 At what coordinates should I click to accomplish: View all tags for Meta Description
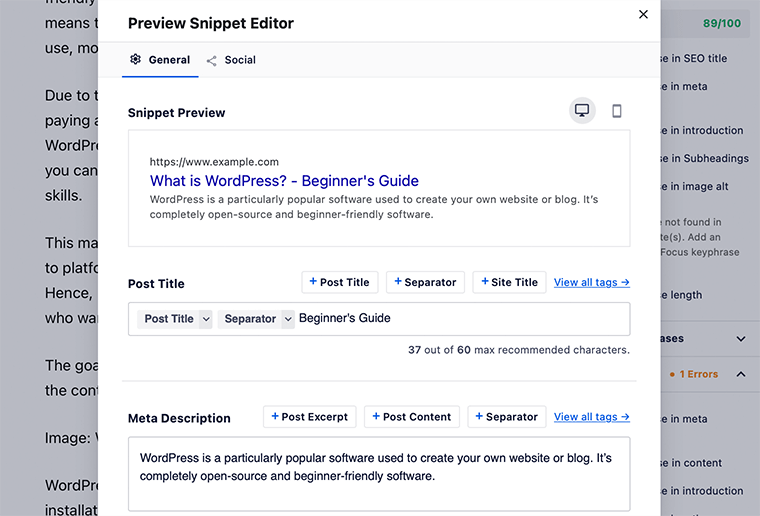tap(591, 417)
